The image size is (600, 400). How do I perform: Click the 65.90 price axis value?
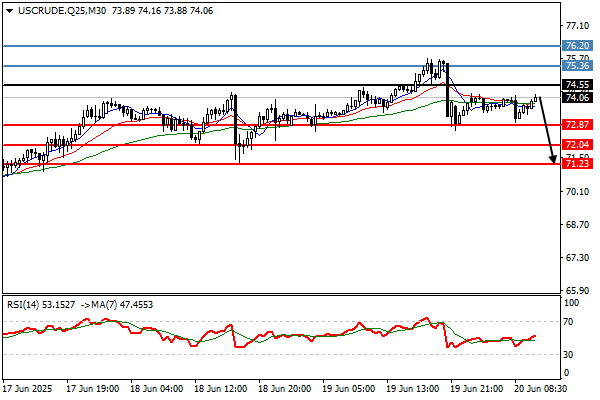pos(577,291)
